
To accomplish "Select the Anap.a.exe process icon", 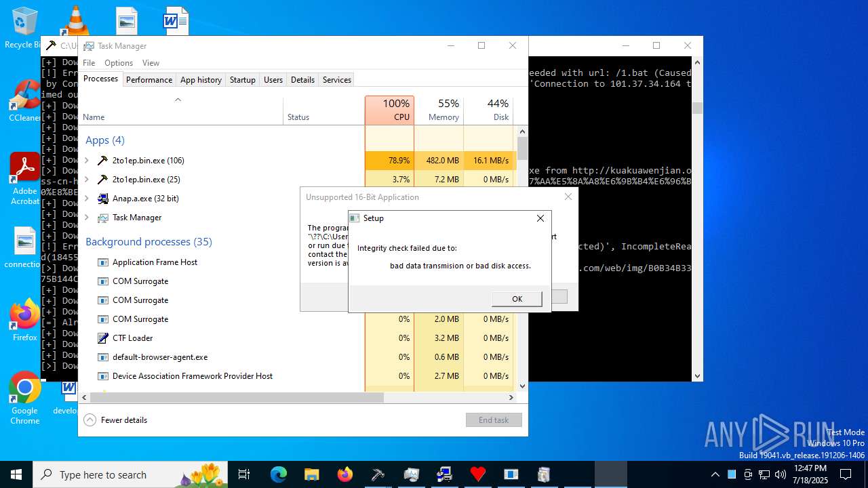I will pyautogui.click(x=103, y=199).
